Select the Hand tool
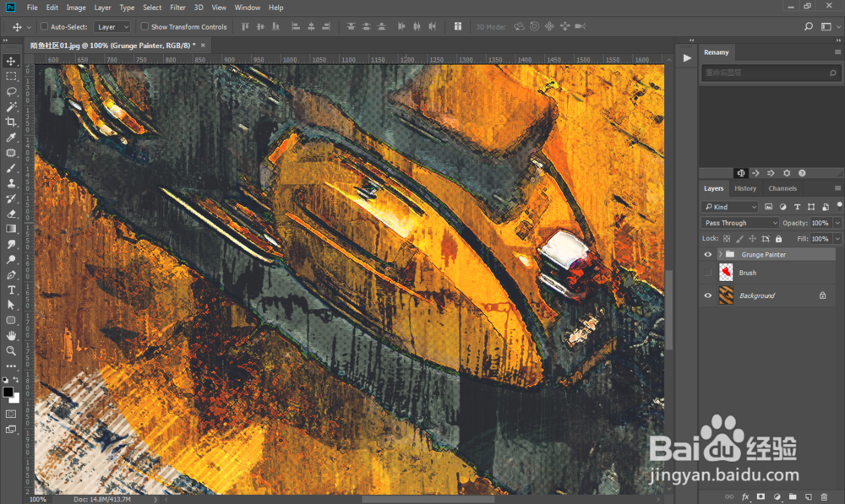845x504 pixels. (x=12, y=335)
